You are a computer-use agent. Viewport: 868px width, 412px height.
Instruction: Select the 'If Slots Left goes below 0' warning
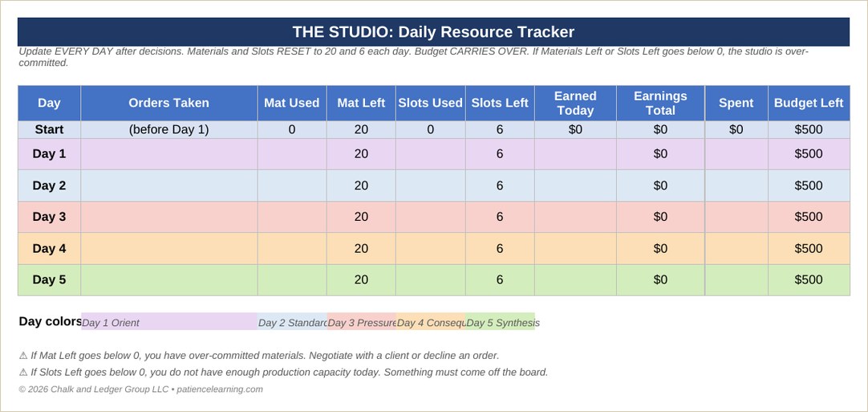click(x=283, y=372)
